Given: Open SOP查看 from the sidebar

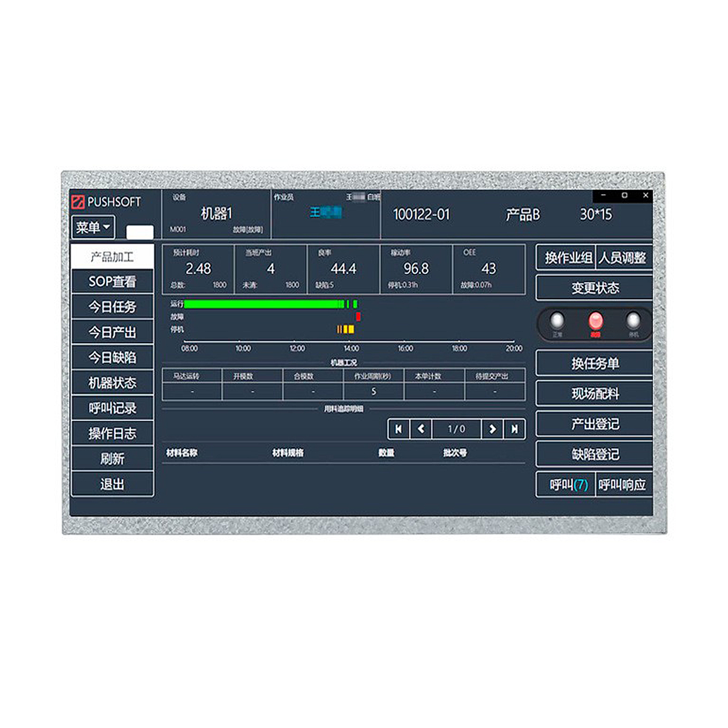Looking at the screenshot, I should click(112, 282).
